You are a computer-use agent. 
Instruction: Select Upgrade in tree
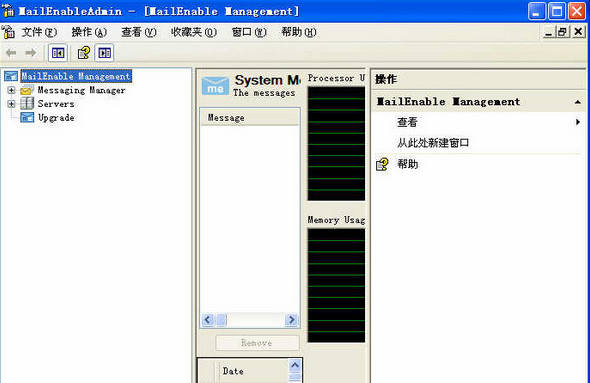[x=56, y=118]
